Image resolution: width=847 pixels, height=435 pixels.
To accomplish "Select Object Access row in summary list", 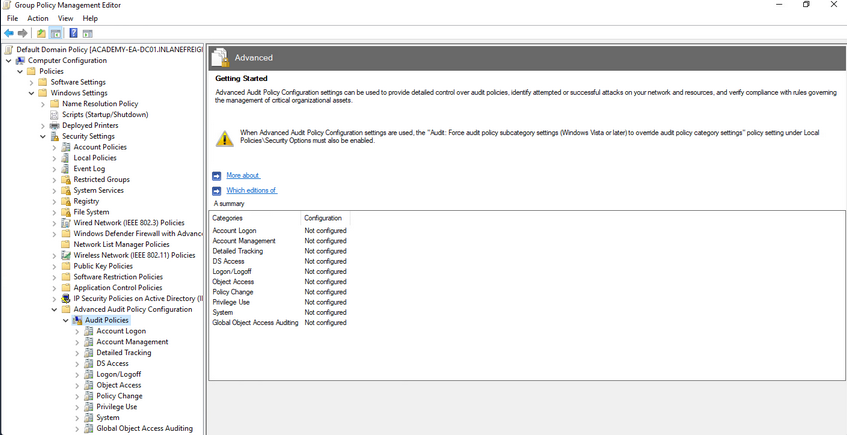I will coord(234,282).
